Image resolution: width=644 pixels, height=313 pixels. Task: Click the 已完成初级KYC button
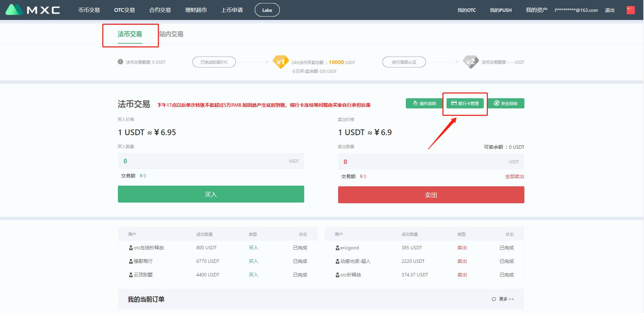(x=214, y=62)
